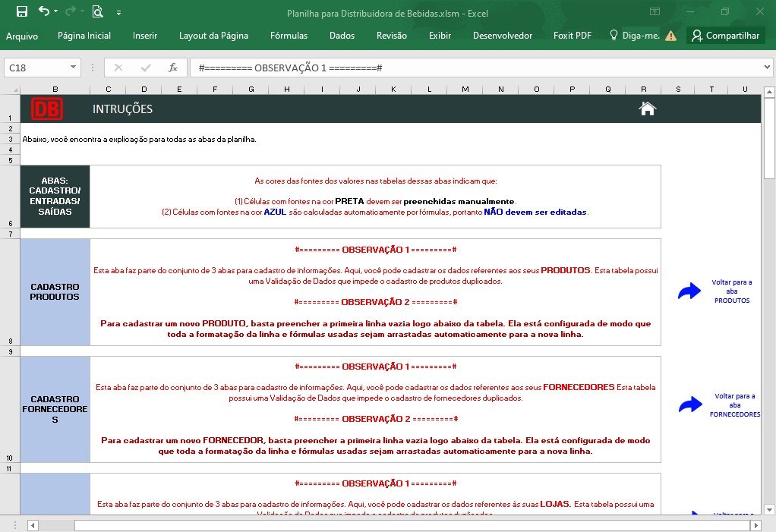Open the Arquivo menu
Viewport: 776px width, 532px height.
click(x=22, y=36)
